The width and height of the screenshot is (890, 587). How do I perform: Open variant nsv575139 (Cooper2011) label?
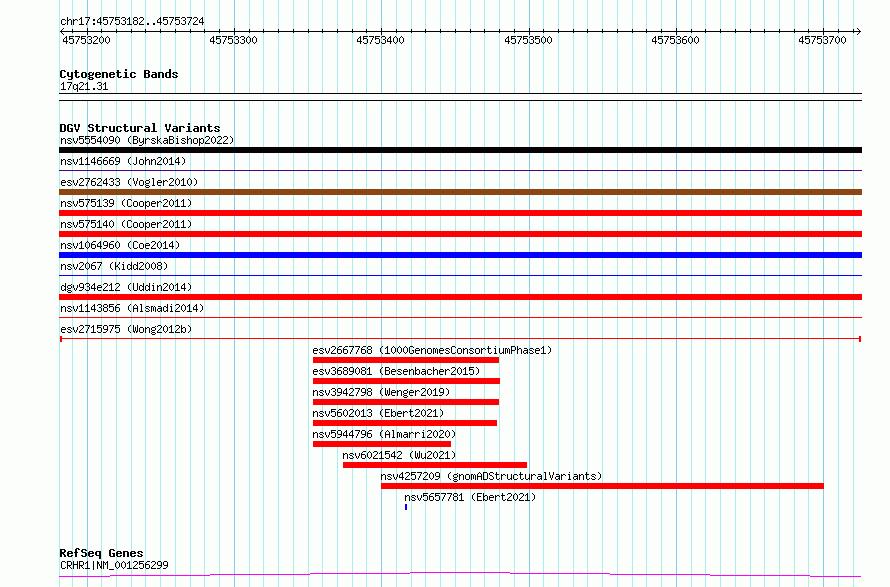tap(126, 203)
